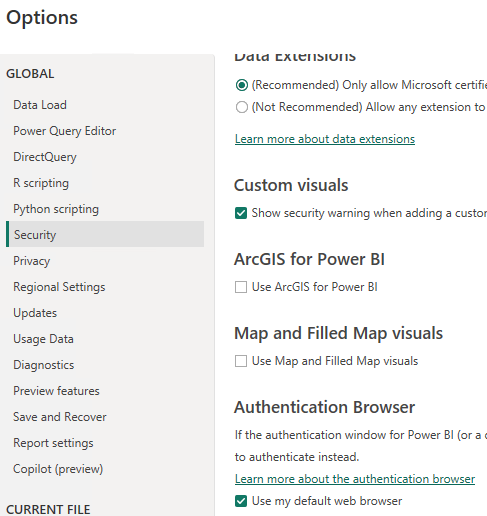The height and width of the screenshot is (516, 487).
Task: Select Not Recommended allow any extension radio
Action: pos(242,107)
